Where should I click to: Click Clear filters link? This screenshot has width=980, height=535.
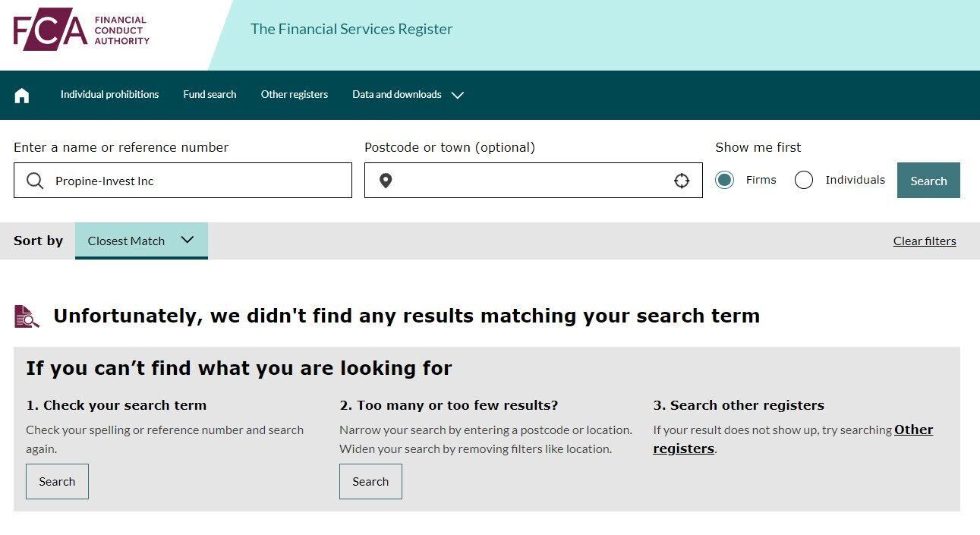925,241
